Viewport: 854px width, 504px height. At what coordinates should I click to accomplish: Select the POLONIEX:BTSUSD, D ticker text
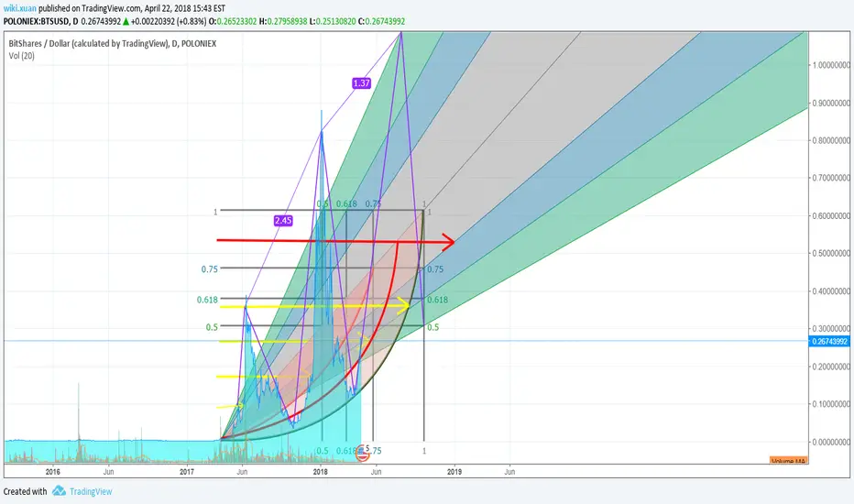(41, 21)
